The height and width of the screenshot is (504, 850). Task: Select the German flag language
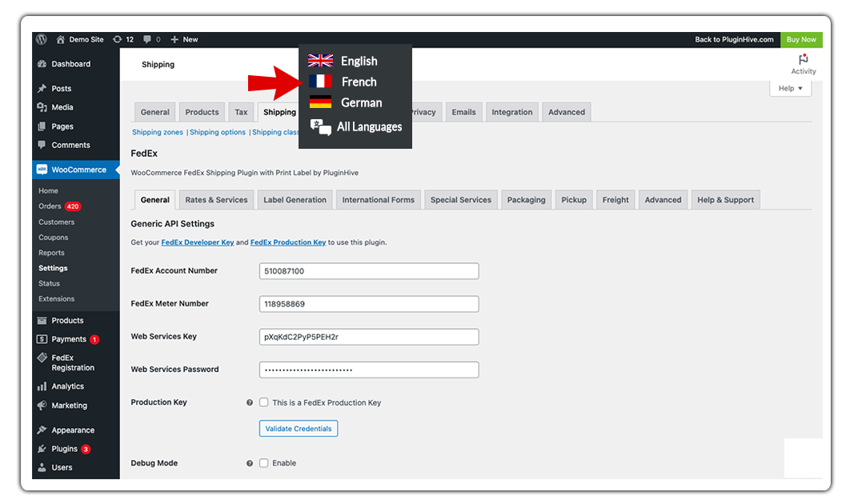point(320,102)
